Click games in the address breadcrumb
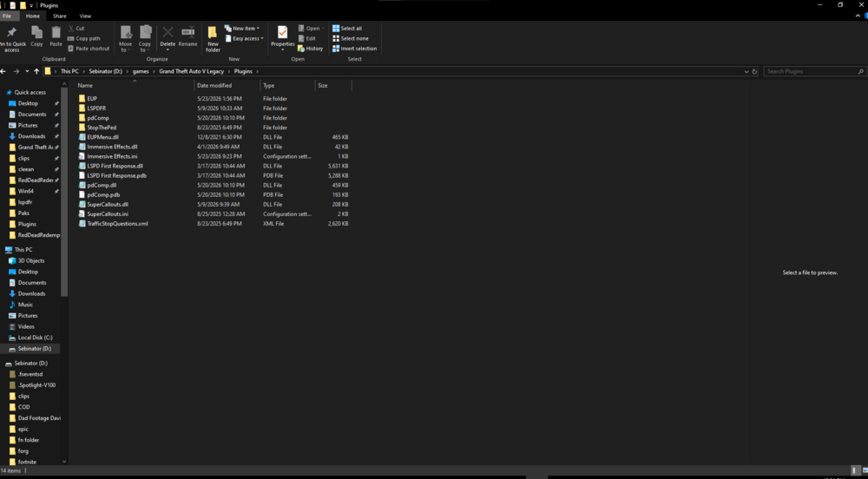This screenshot has width=868, height=479. coord(141,71)
